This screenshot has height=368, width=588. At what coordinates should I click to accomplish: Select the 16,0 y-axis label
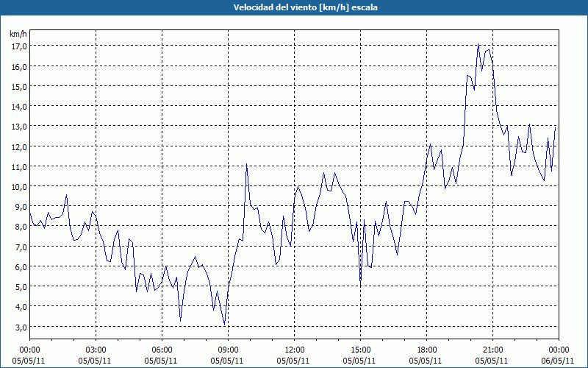20,66
